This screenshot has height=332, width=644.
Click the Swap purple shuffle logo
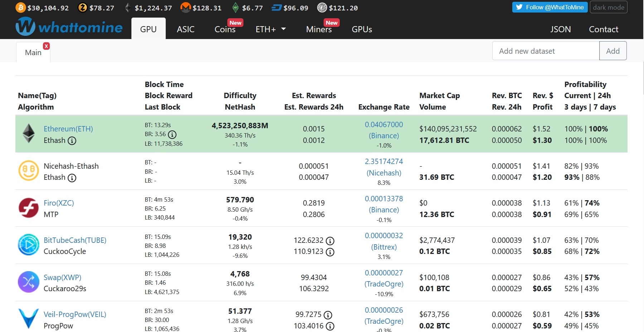(29, 282)
